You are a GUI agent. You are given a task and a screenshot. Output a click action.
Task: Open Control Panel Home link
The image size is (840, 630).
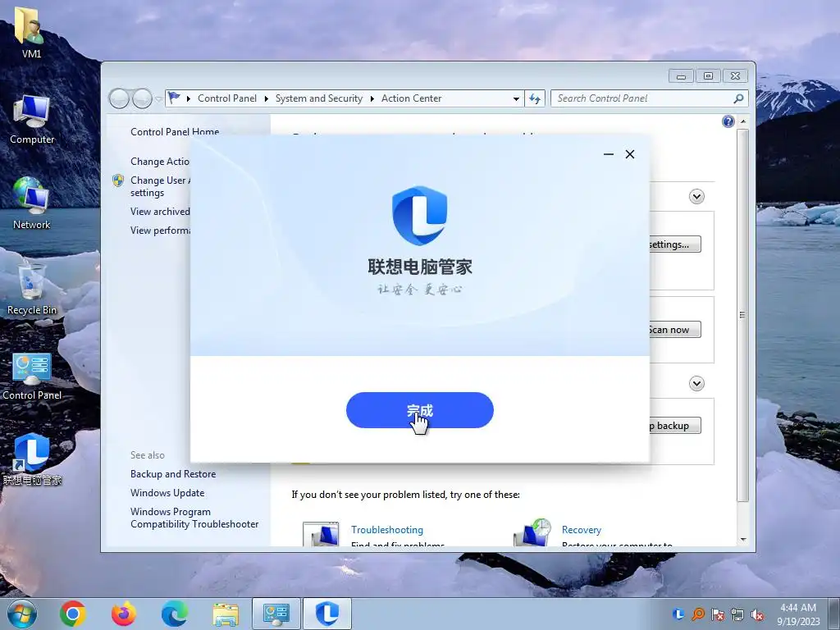pyautogui.click(x=175, y=132)
